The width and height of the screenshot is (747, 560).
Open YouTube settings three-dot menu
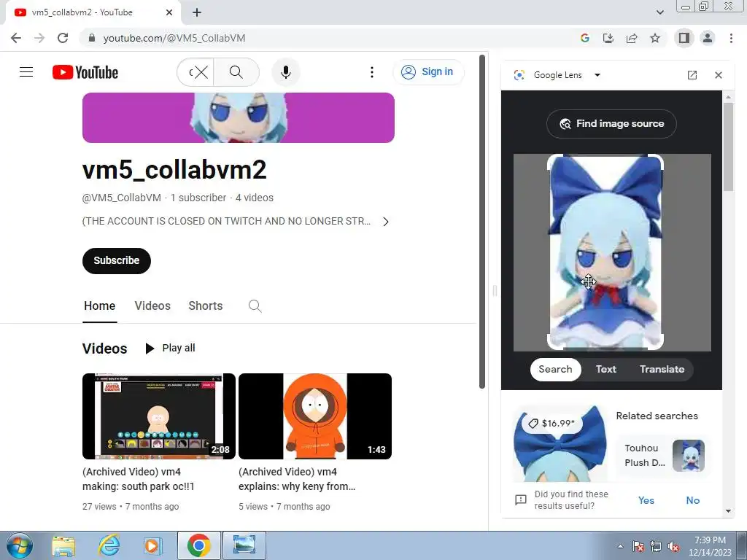[371, 72]
